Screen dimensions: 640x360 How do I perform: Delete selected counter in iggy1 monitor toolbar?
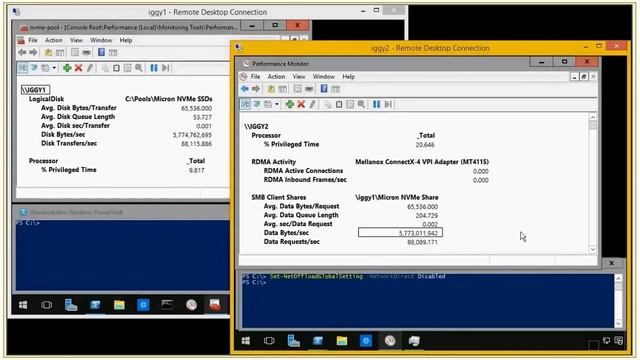click(x=78, y=68)
